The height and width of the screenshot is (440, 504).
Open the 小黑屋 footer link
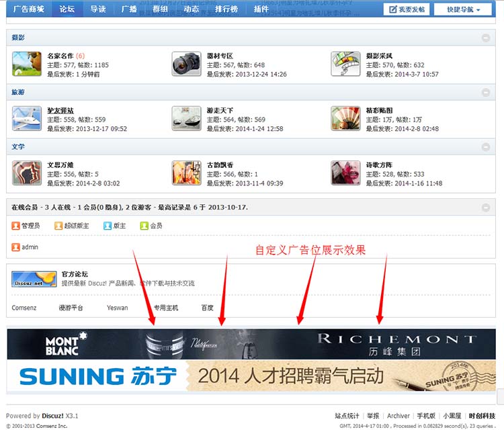click(x=452, y=416)
